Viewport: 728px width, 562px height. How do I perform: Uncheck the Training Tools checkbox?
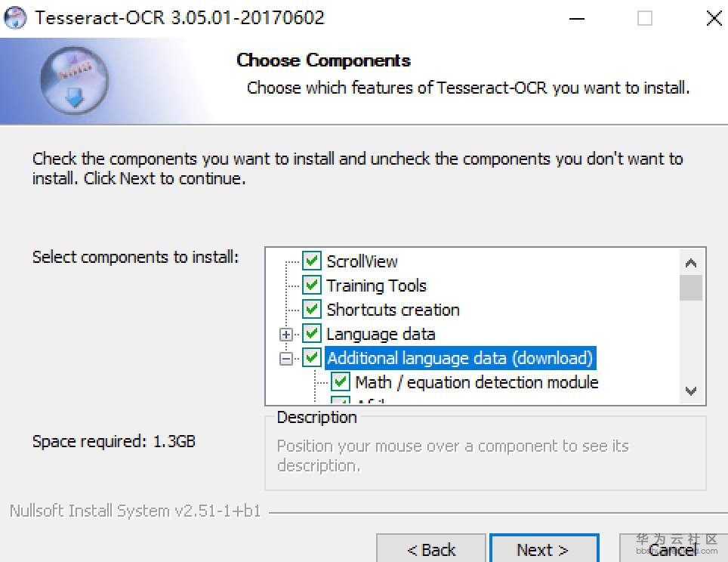pos(312,286)
